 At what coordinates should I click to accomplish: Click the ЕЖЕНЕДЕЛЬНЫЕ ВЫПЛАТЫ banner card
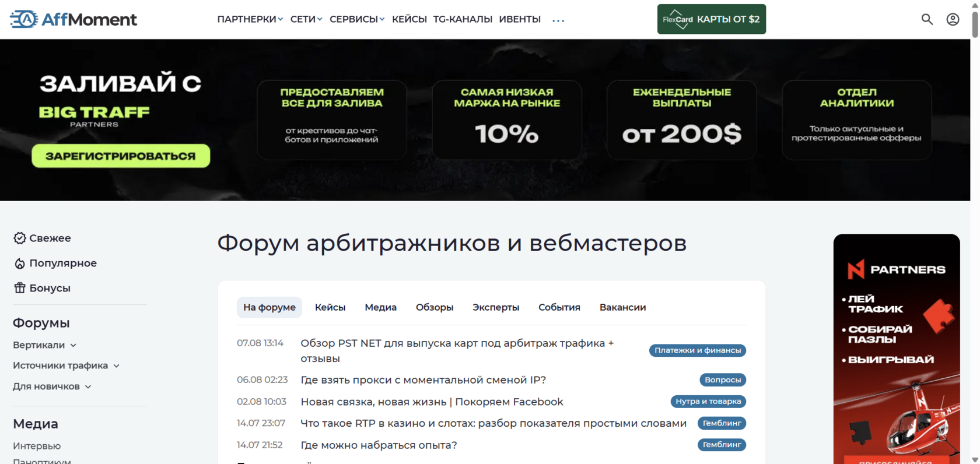click(x=681, y=119)
